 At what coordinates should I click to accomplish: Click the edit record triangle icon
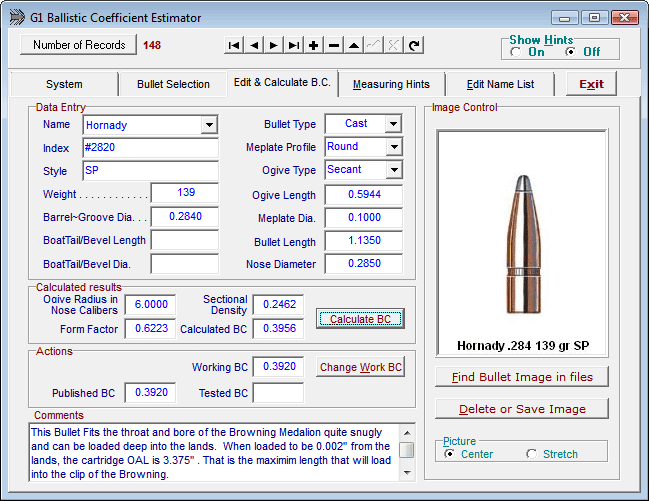[x=353, y=45]
